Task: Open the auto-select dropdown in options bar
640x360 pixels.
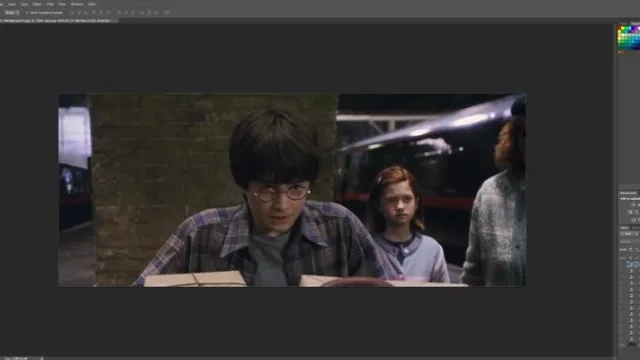Action: pos(11,13)
